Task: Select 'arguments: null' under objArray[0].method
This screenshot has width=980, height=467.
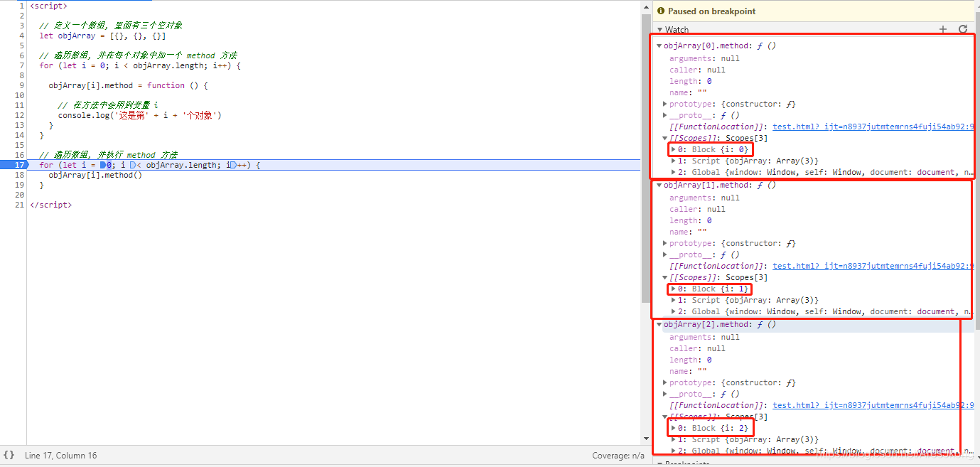Action: pos(704,58)
